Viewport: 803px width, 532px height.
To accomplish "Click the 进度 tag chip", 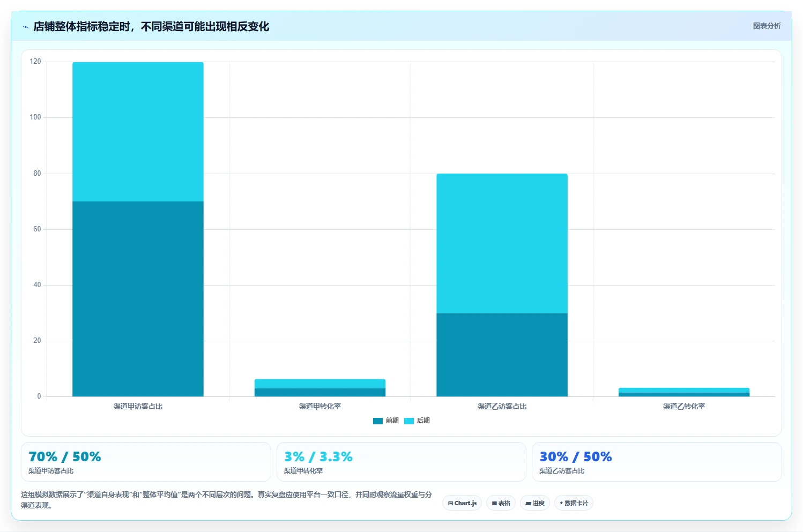I will point(534,503).
